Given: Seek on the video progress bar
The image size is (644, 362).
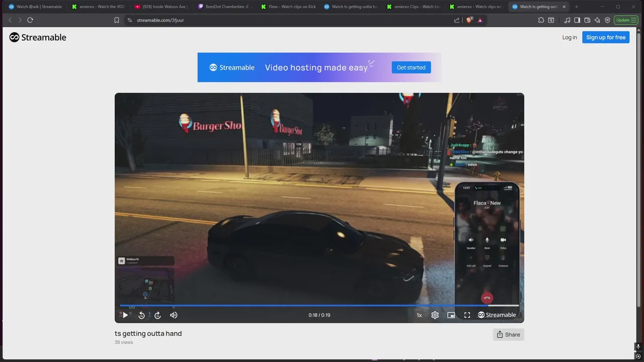Looking at the screenshot, I should (x=319, y=305).
